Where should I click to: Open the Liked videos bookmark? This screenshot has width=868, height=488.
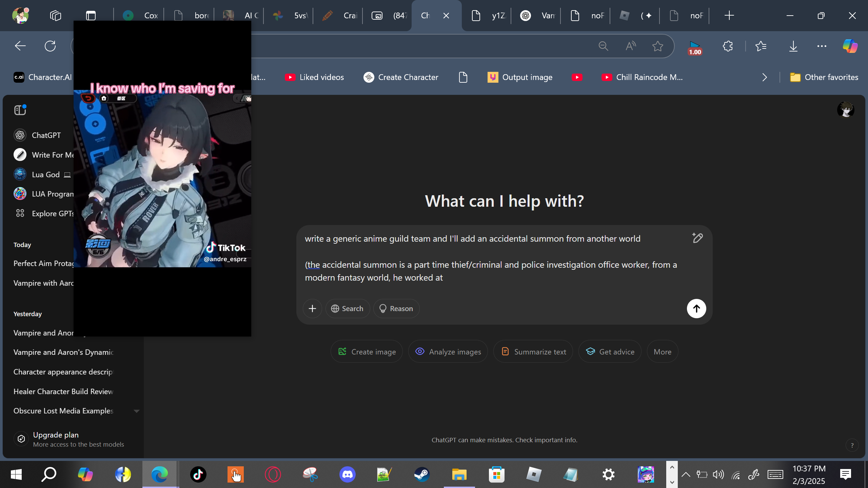point(314,77)
